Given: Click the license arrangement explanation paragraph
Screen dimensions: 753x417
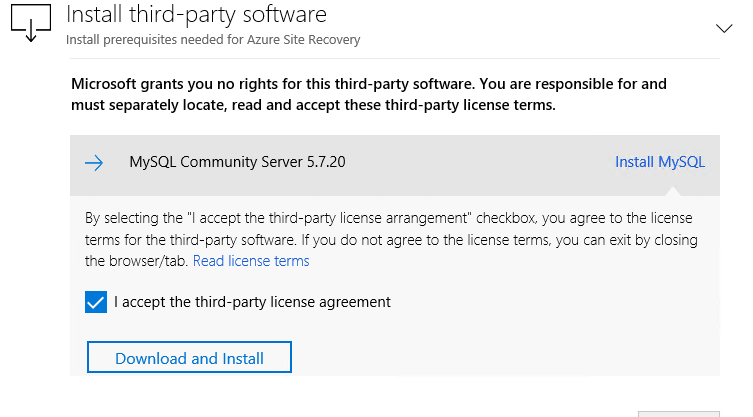Looking at the screenshot, I should [391, 239].
